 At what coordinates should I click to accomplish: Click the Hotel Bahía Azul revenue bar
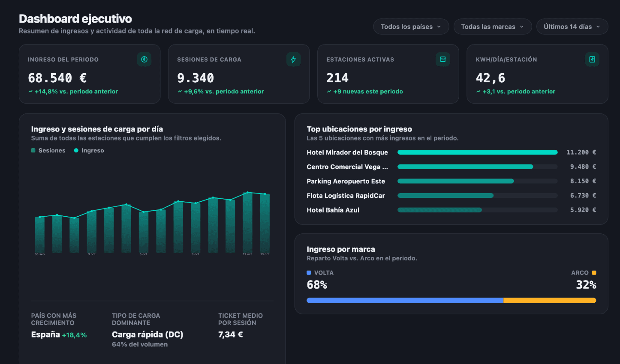pos(440,210)
